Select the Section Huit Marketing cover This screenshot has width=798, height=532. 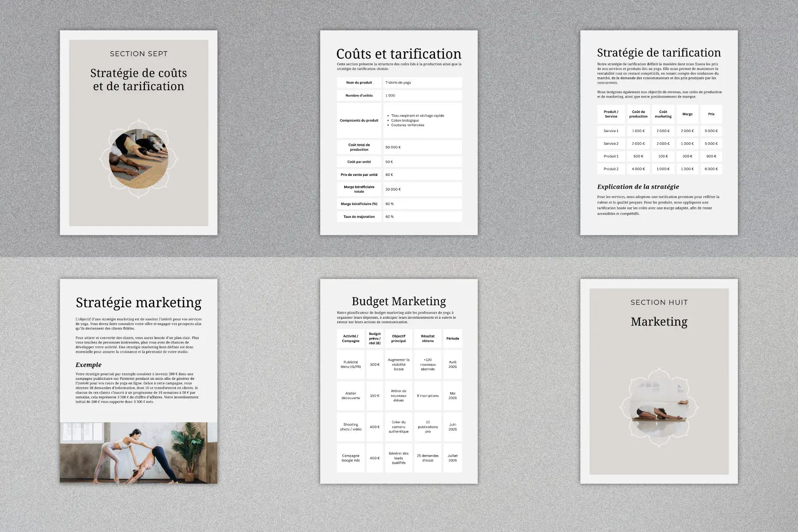pyautogui.click(x=659, y=381)
